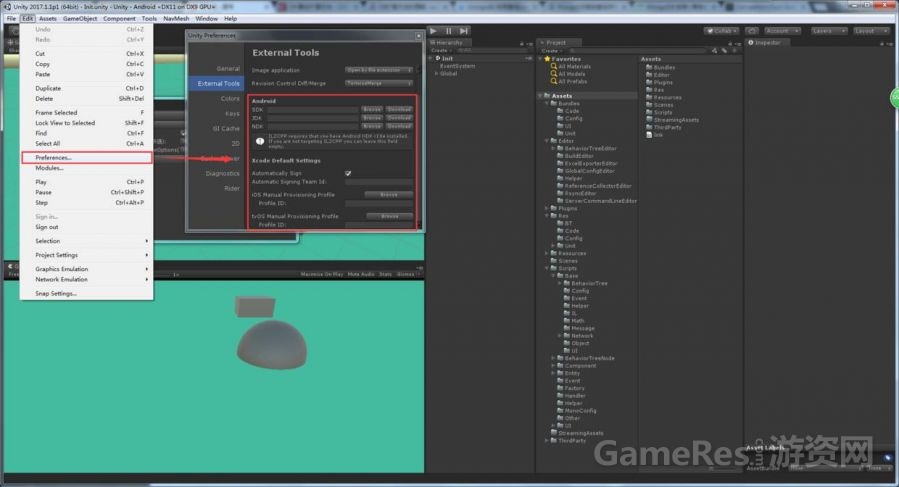Click the All Materials search icon

click(553, 67)
